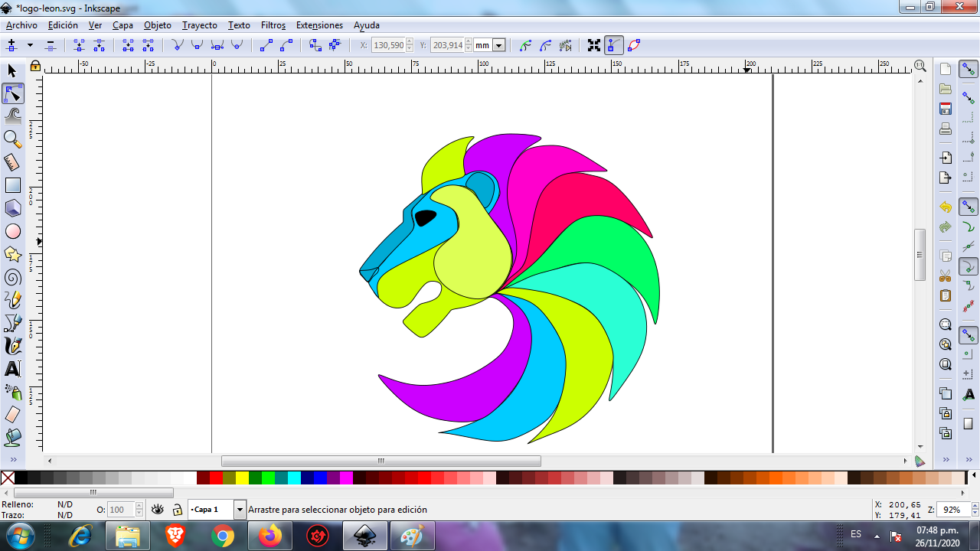
Task: Click the opacity stepper arrows
Action: (x=139, y=510)
